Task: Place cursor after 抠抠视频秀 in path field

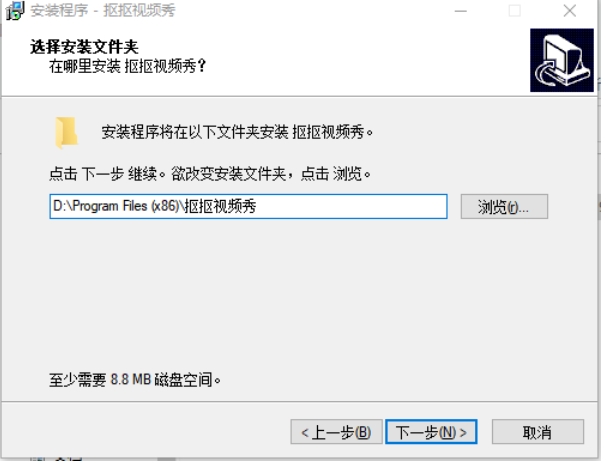Action: (x=257, y=206)
